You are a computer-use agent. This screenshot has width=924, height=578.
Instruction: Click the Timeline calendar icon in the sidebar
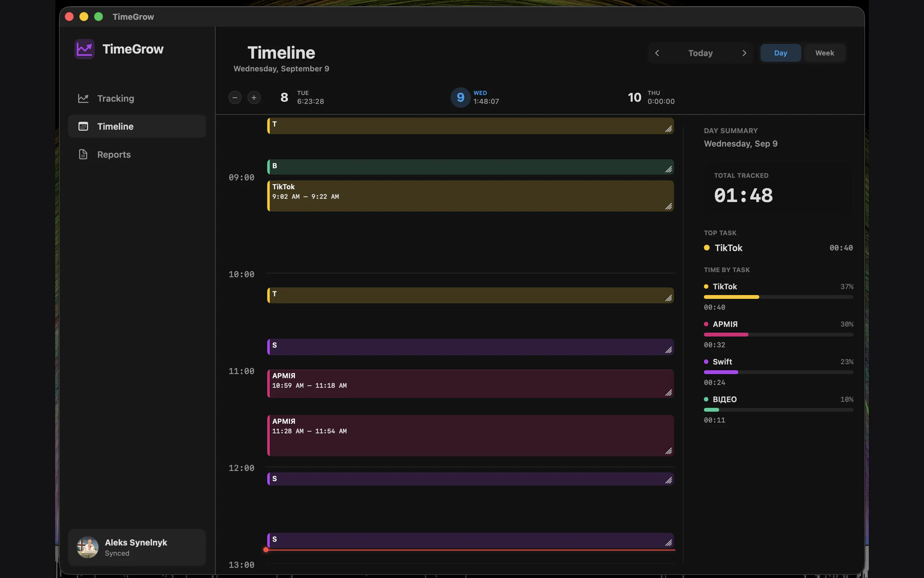[83, 126]
